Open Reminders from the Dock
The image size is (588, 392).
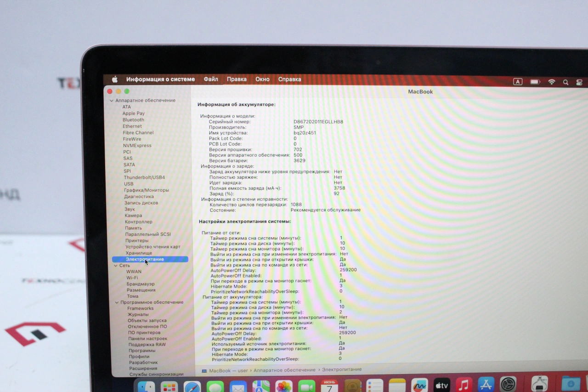pyautogui.click(x=375, y=386)
